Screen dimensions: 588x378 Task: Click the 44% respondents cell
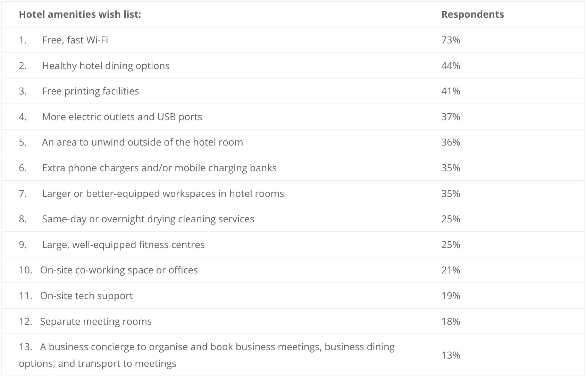tap(451, 66)
